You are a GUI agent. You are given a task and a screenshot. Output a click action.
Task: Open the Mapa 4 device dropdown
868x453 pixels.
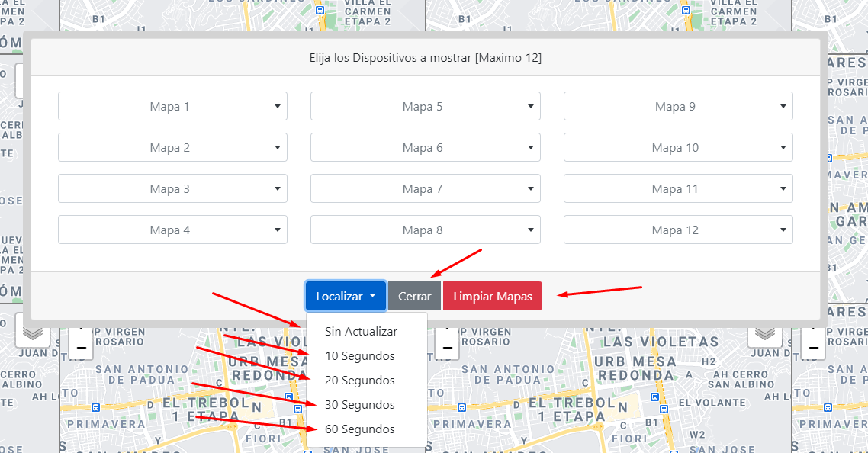point(172,230)
